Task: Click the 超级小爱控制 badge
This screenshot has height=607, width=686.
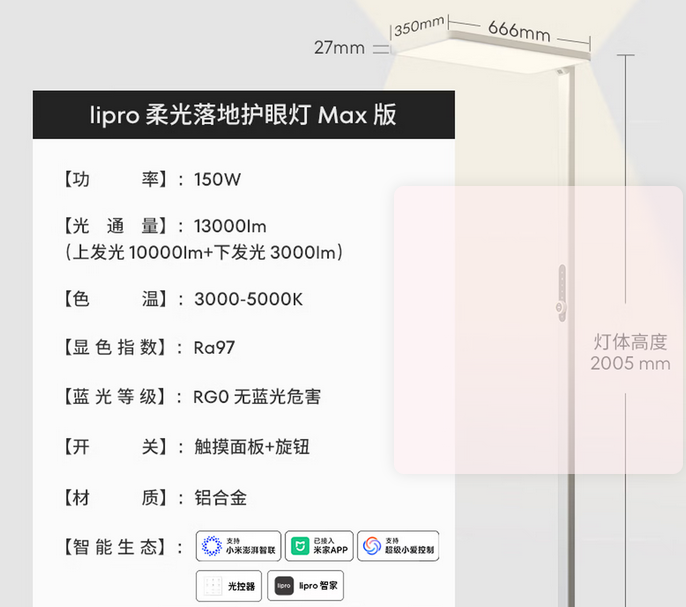Action: [x=398, y=546]
